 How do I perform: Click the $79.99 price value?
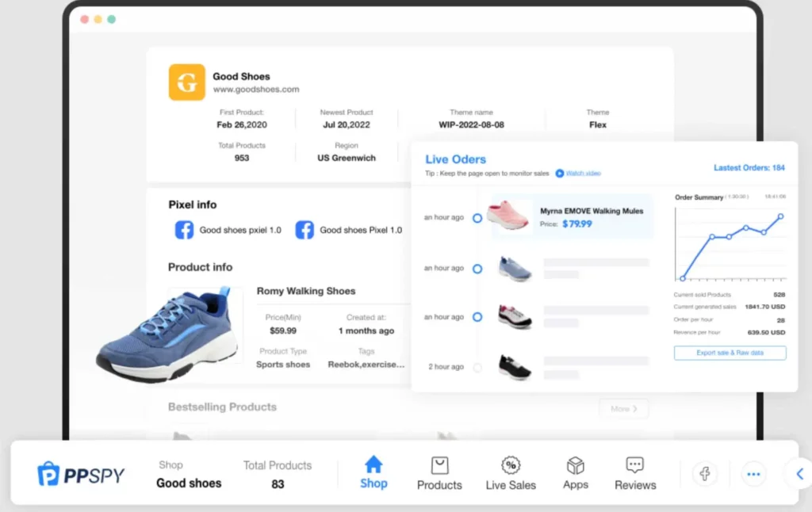click(577, 224)
